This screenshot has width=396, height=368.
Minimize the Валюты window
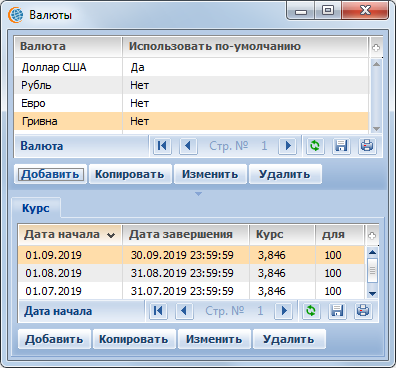pos(301,12)
